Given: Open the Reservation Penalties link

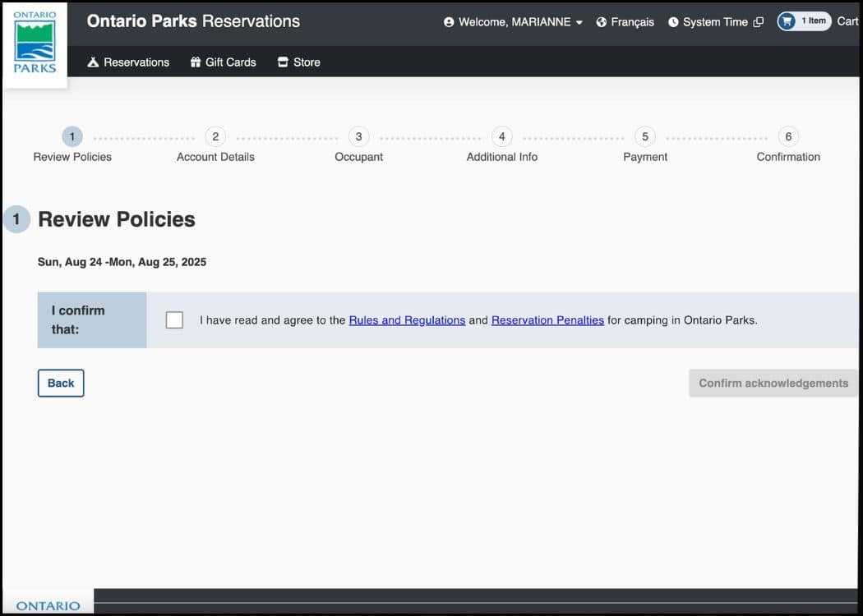Looking at the screenshot, I should pyautogui.click(x=547, y=320).
